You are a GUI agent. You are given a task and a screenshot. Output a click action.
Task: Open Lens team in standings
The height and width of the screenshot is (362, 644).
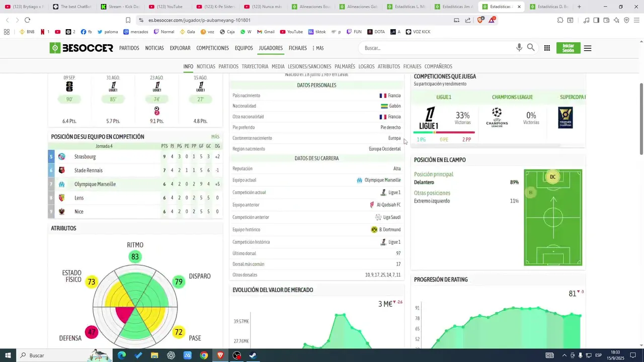click(79, 198)
